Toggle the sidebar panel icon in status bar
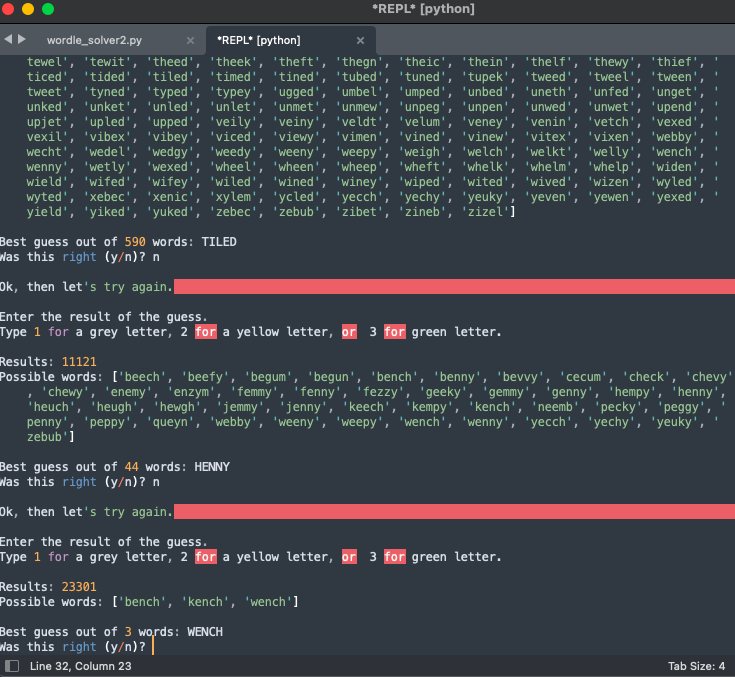Image resolution: width=735 pixels, height=677 pixels. (12, 666)
